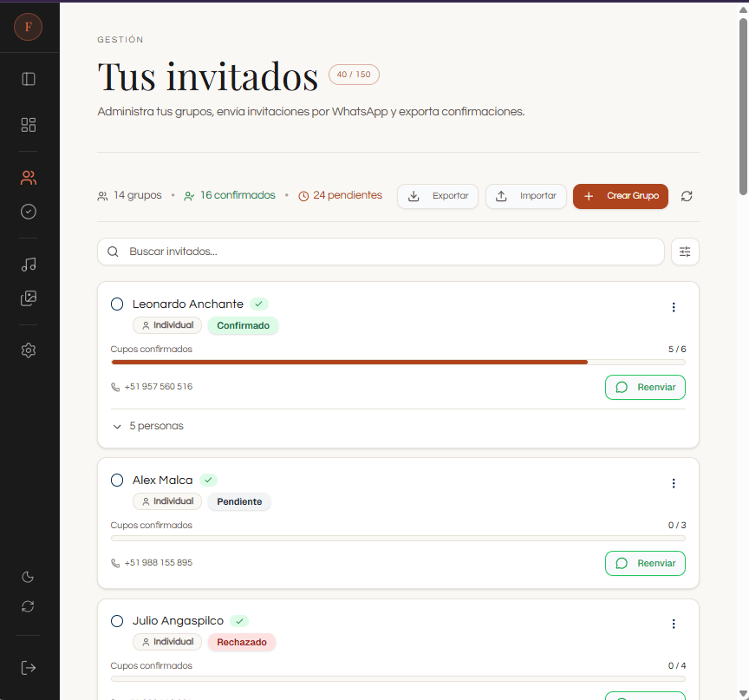
Task: Click Julio Angaspilco's cupos progress bar
Action: pyautogui.click(x=398, y=678)
